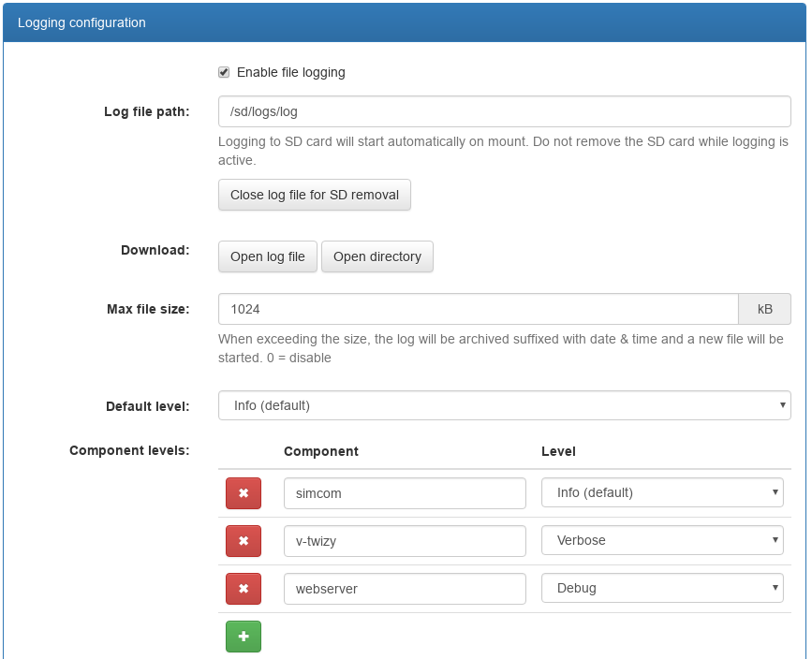The image size is (812, 659).
Task: Click the Download label
Action: pos(155,250)
